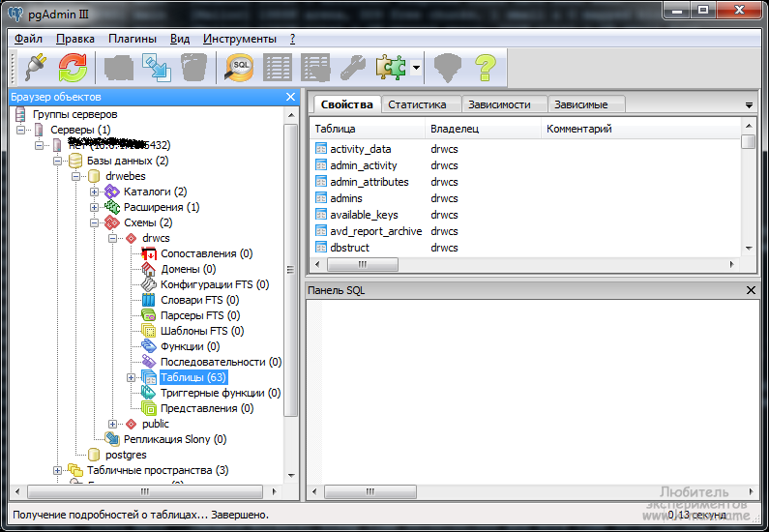Expand the public schema node
Viewport: 769px width, 532px height.
pyautogui.click(x=113, y=424)
